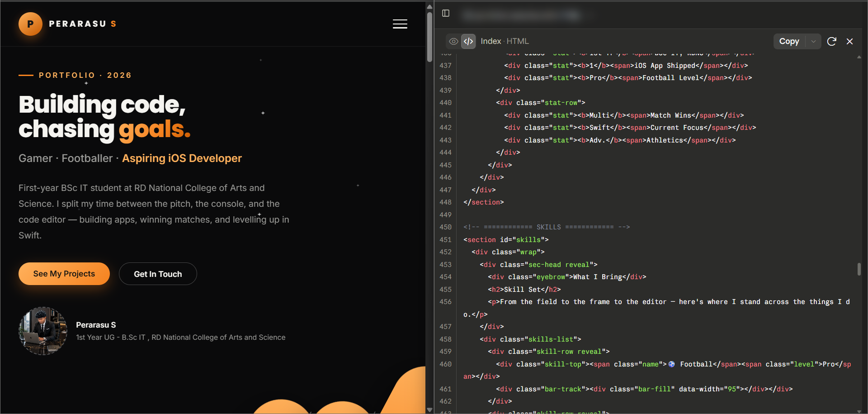868x414 pixels.
Task: Click the closing section tag line 448
Action: pos(483,202)
